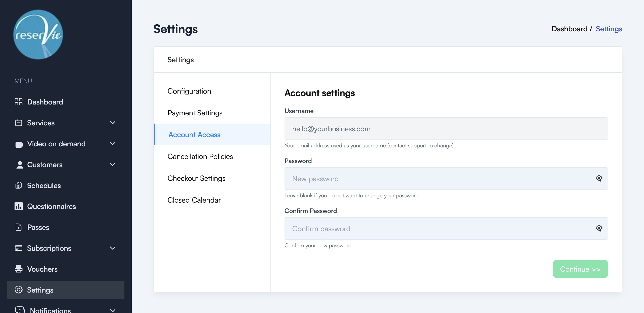Open Checkout Settings
Screen dimensions: 644x313
tap(196, 178)
